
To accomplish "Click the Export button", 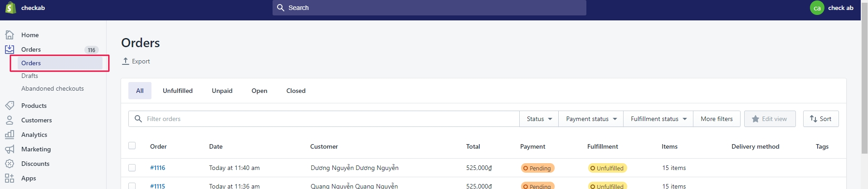I will click(x=136, y=61).
